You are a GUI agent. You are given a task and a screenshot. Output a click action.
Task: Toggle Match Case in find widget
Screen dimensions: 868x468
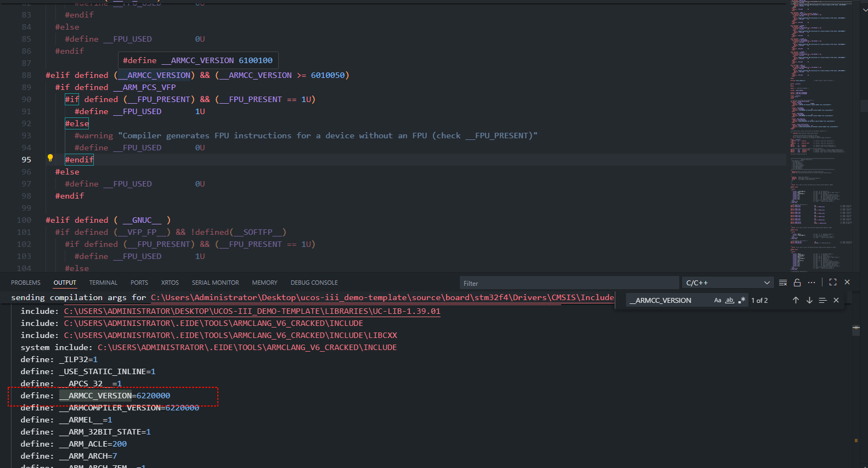(718, 300)
